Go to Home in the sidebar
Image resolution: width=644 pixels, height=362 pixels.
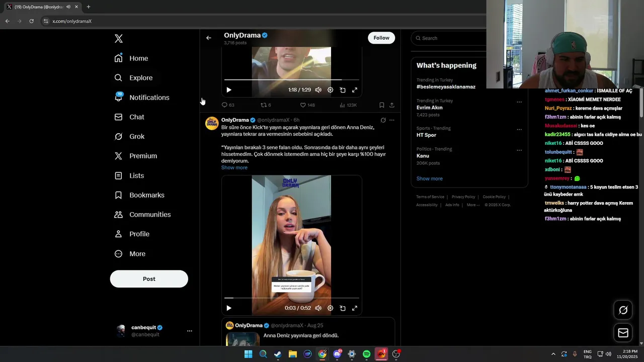tap(131, 58)
